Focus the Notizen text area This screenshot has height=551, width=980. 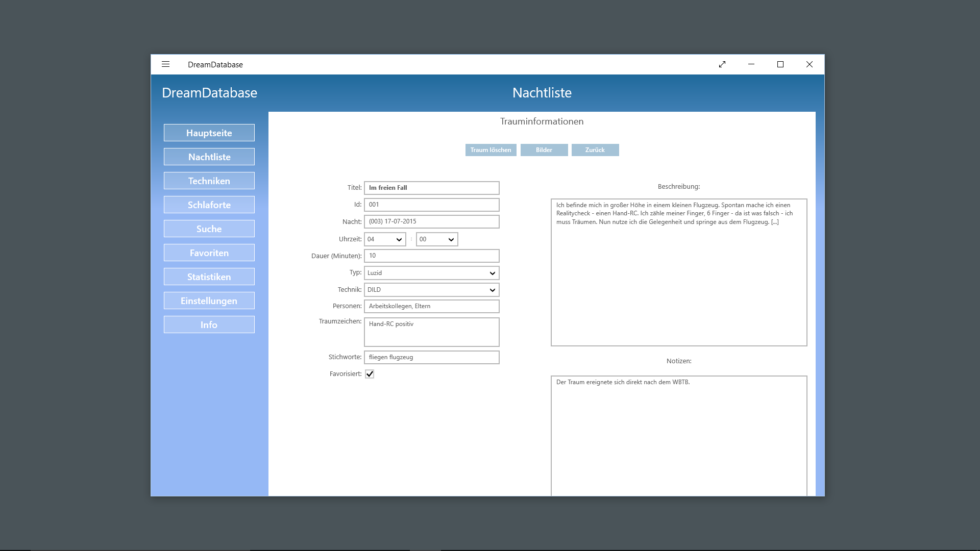click(678, 434)
